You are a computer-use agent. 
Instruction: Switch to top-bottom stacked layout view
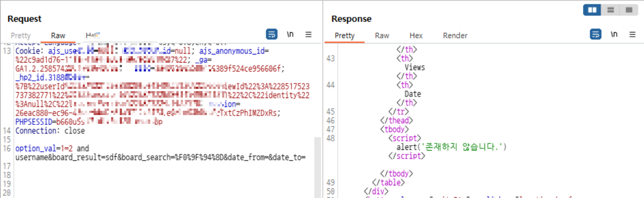click(610, 10)
